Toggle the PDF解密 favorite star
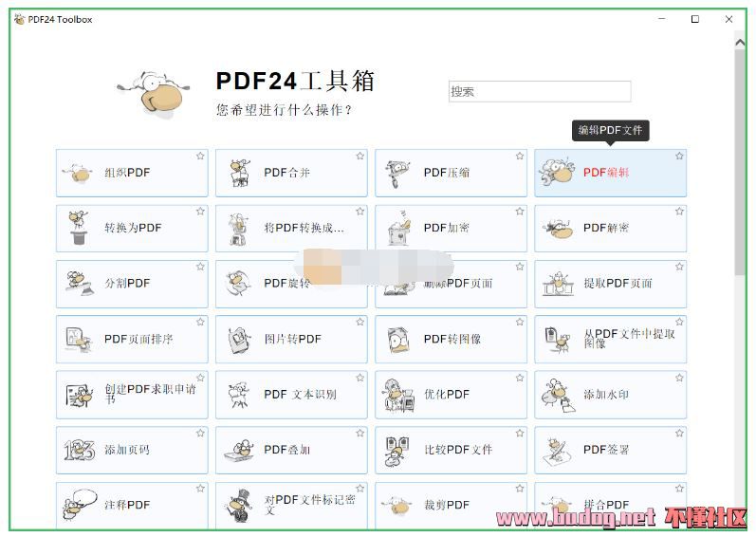Screen dimensions: 756x537 [x=679, y=212]
